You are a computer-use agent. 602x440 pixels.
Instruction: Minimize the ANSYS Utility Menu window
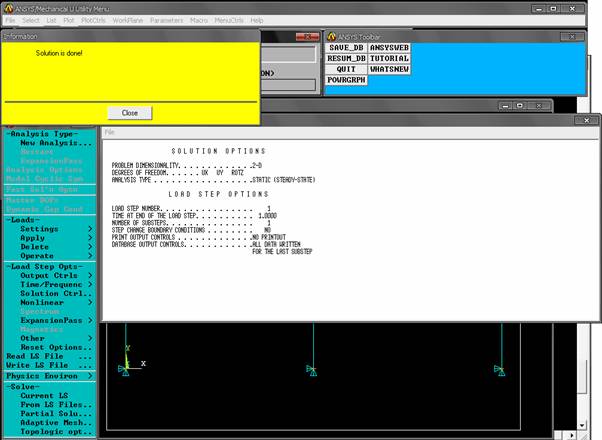tap(539, 8)
